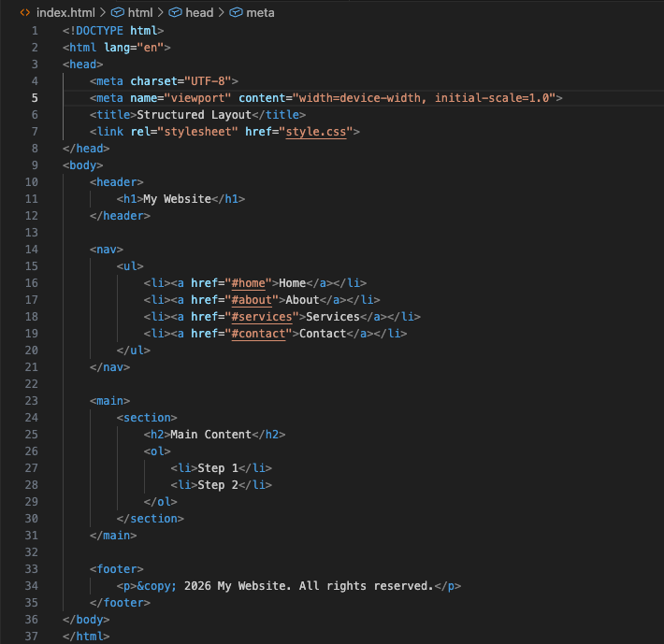The width and height of the screenshot is (664, 644).
Task: Click the closing html tag
Action: (x=86, y=637)
